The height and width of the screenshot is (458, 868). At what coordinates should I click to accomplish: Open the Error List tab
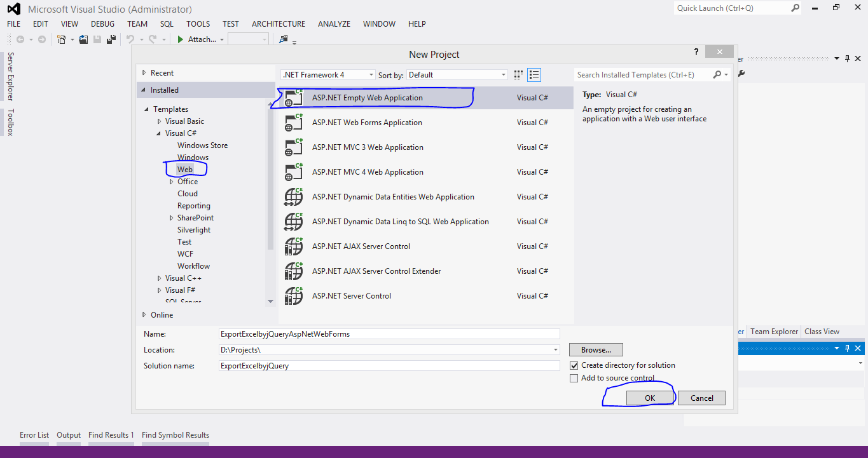click(x=34, y=435)
